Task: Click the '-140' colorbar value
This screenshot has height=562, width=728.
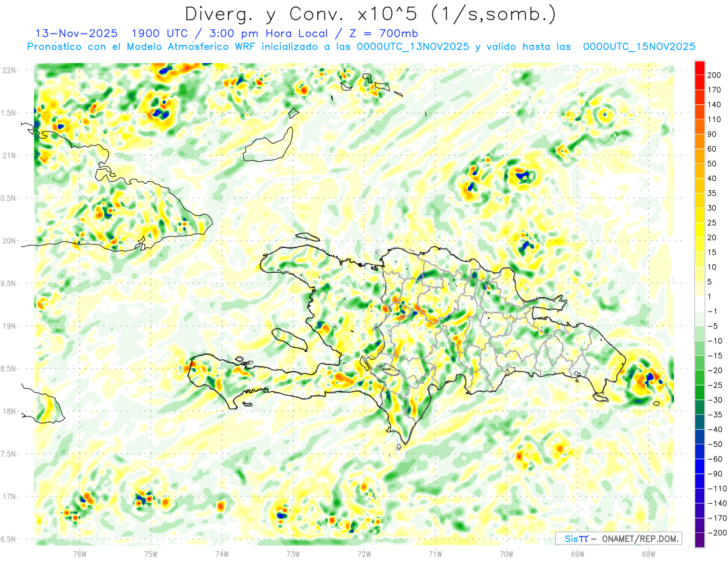Action: tap(716, 504)
